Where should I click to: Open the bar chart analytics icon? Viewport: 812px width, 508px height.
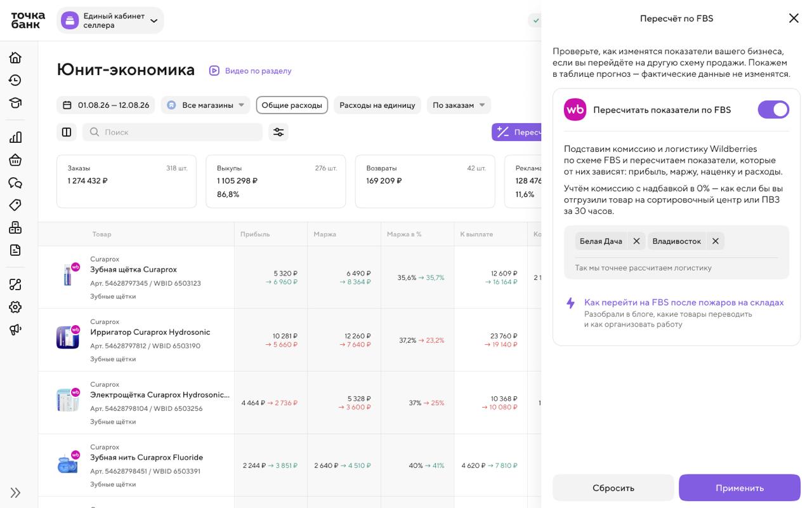(15, 137)
